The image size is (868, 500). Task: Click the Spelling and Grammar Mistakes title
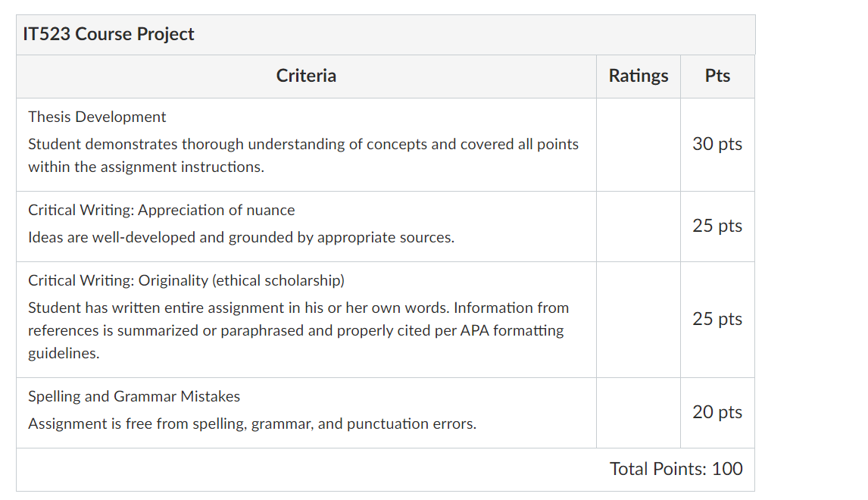pos(134,396)
